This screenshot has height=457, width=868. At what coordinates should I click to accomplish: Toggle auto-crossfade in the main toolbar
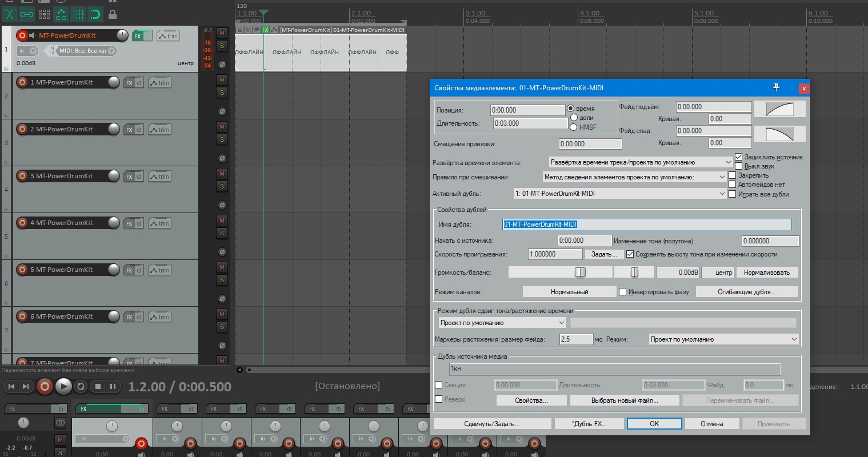pos(10,14)
